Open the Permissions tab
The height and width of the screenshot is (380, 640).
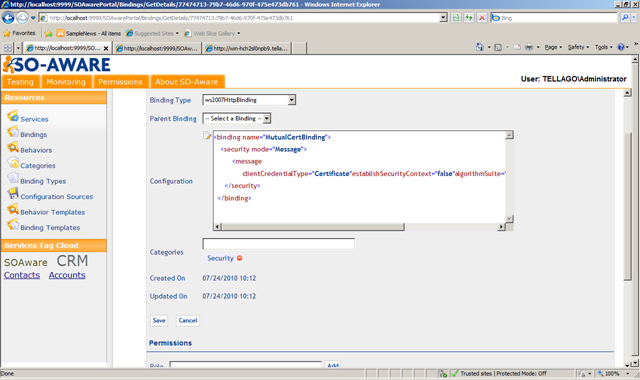[x=120, y=82]
